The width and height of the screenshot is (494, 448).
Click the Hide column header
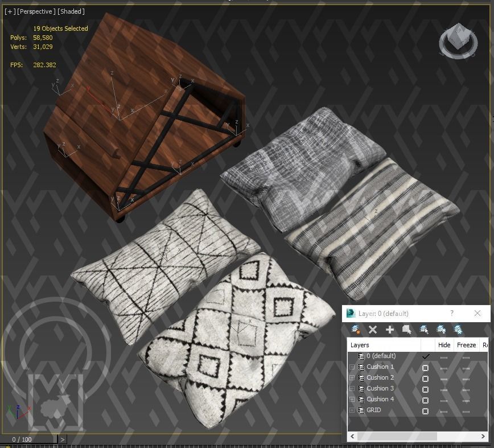[444, 345]
